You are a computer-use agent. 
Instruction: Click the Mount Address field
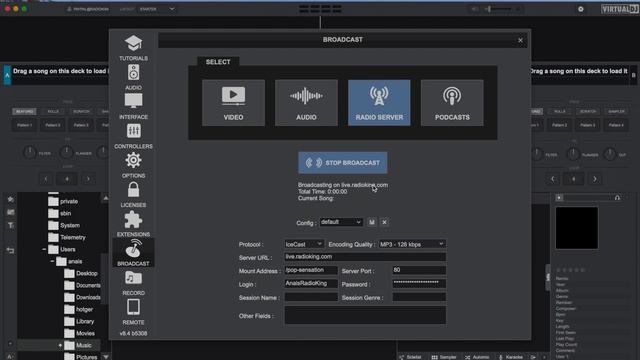pyautogui.click(x=311, y=270)
